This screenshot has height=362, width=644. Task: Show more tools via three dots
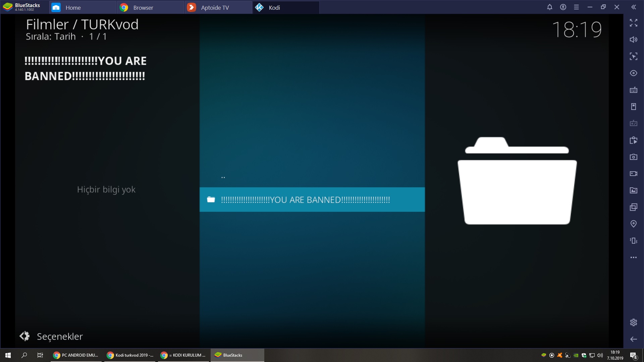[634, 257]
